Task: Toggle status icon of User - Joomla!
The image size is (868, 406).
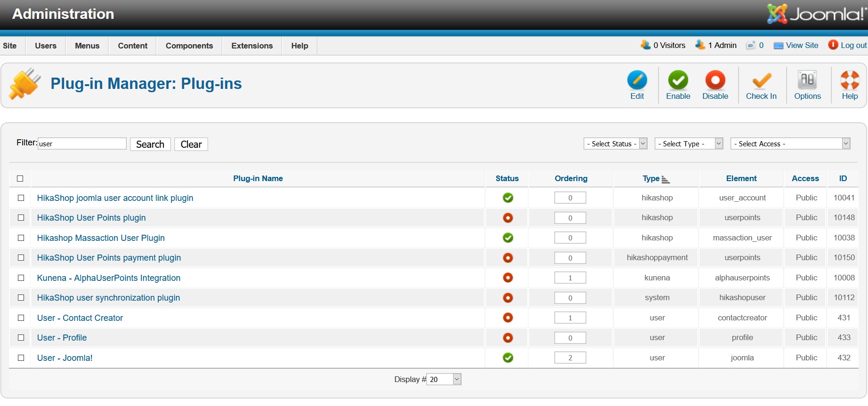Action: point(508,358)
